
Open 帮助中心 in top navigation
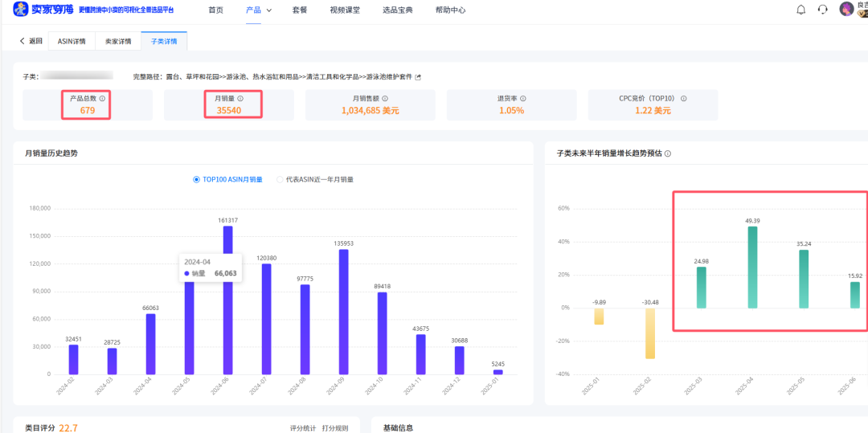click(x=450, y=10)
